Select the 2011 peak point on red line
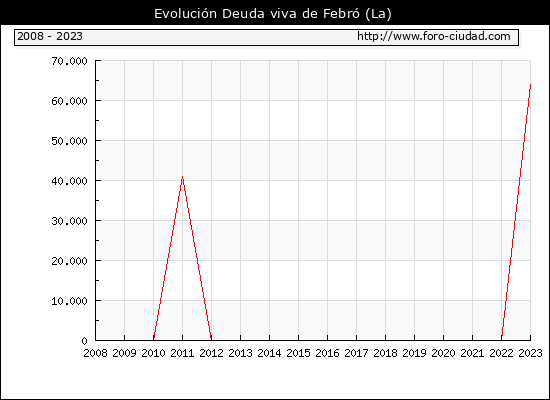The image size is (550, 400). 182,177
